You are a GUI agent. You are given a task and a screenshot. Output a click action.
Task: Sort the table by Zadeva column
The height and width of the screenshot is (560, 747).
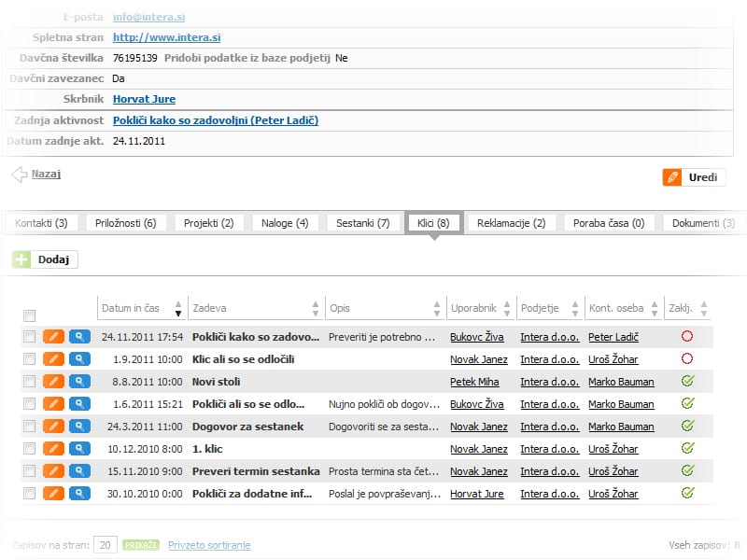(313, 308)
